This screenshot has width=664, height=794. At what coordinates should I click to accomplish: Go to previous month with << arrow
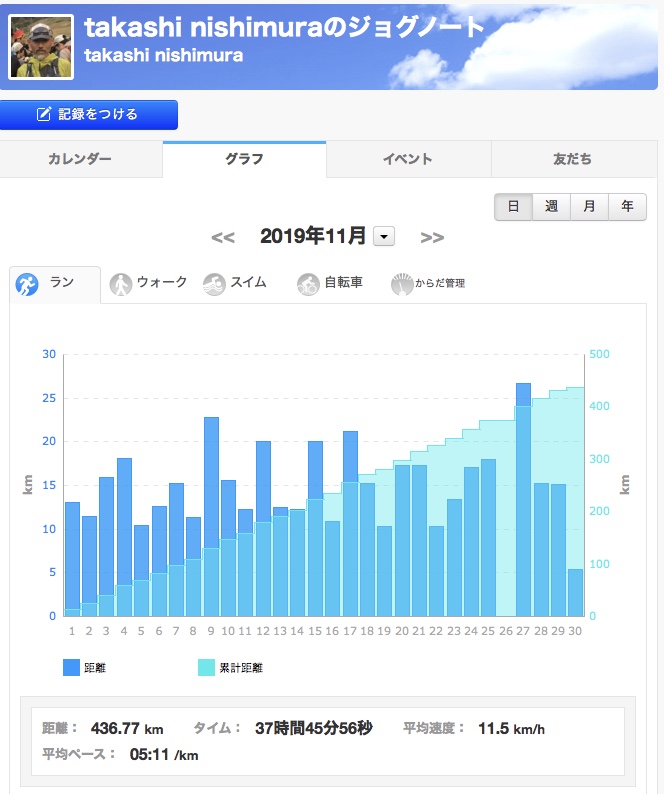(223, 237)
